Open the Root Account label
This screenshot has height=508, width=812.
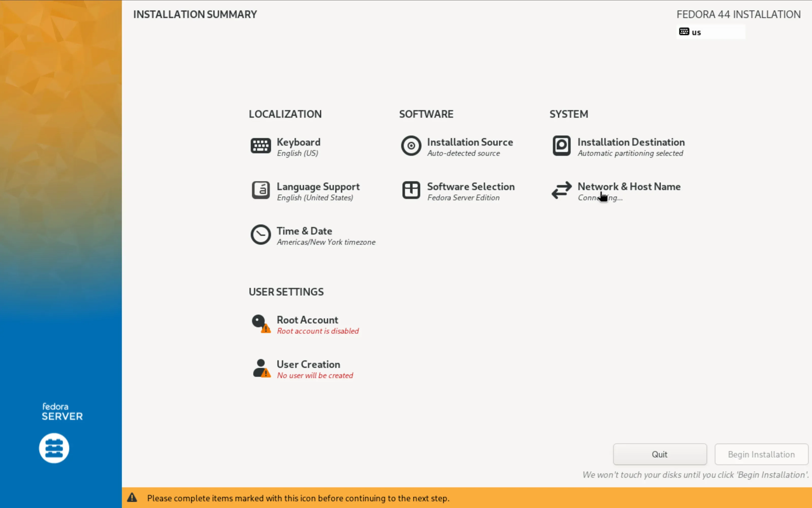[x=307, y=320]
